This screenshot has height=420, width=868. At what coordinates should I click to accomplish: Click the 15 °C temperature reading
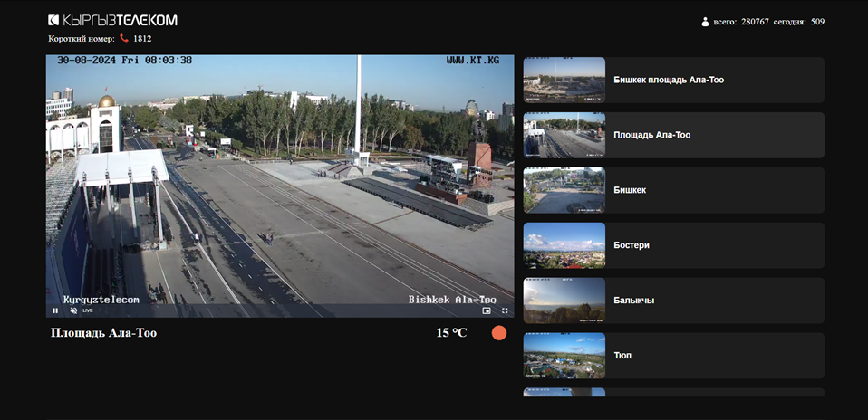pyautogui.click(x=452, y=332)
